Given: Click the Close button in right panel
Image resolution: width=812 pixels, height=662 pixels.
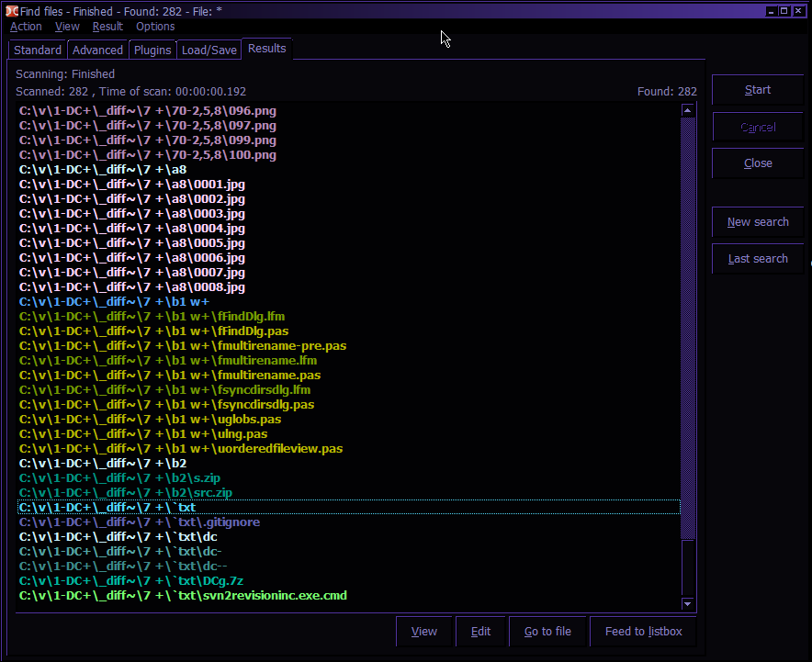Looking at the screenshot, I should click(x=758, y=163).
